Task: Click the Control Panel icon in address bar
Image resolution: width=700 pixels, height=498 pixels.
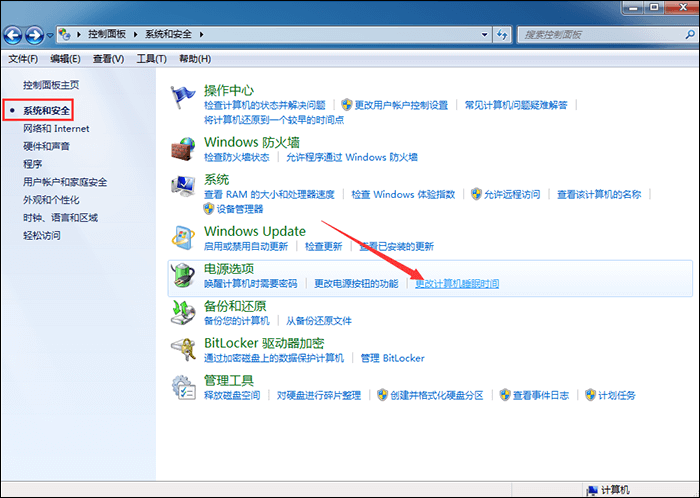Action: pyautogui.click(x=65, y=34)
